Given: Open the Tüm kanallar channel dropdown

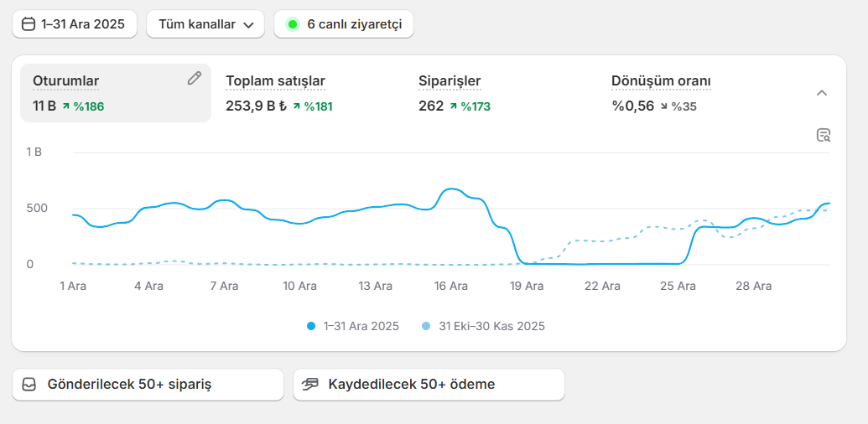Looking at the screenshot, I should [205, 24].
